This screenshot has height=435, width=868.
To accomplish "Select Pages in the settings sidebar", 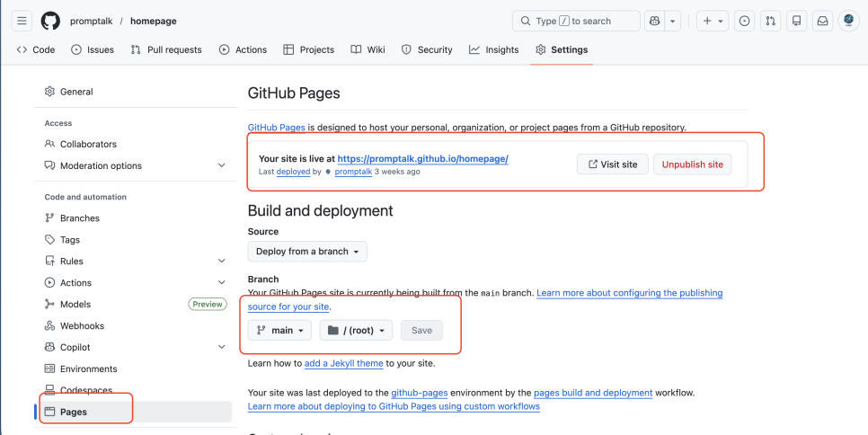I will (135, 412).
